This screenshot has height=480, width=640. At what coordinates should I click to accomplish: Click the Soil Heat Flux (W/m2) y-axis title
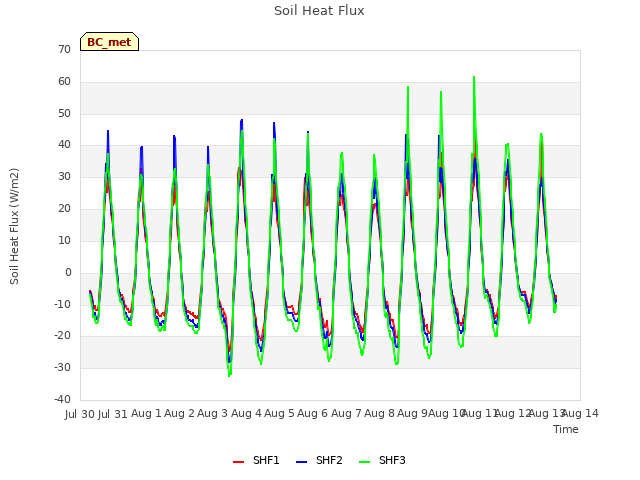point(14,226)
